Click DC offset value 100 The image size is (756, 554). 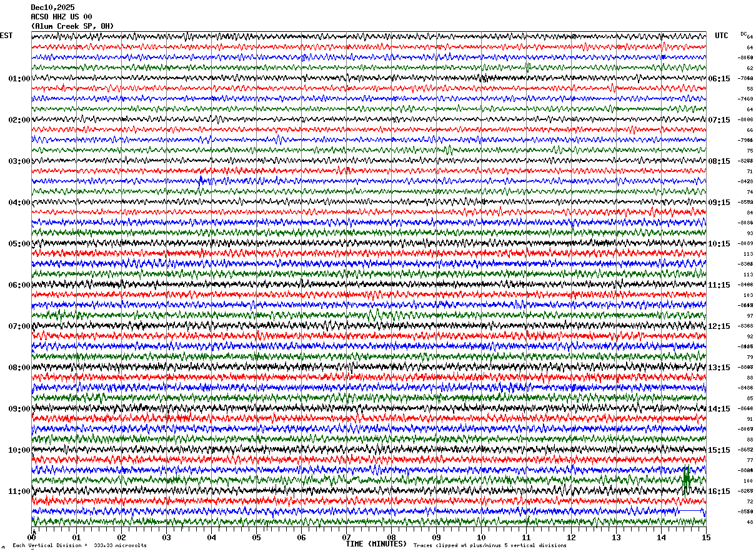click(x=749, y=481)
